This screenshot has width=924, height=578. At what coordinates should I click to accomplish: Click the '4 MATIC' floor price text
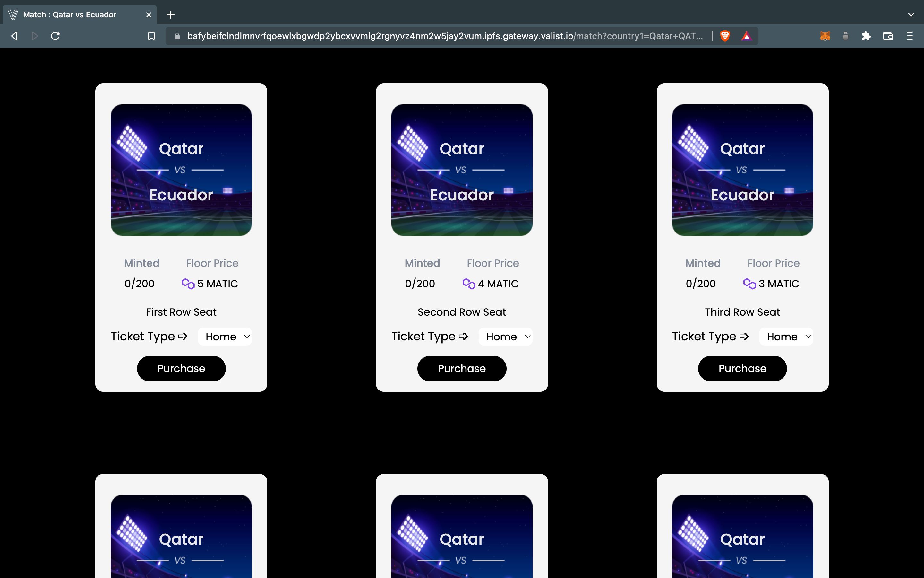coord(498,284)
